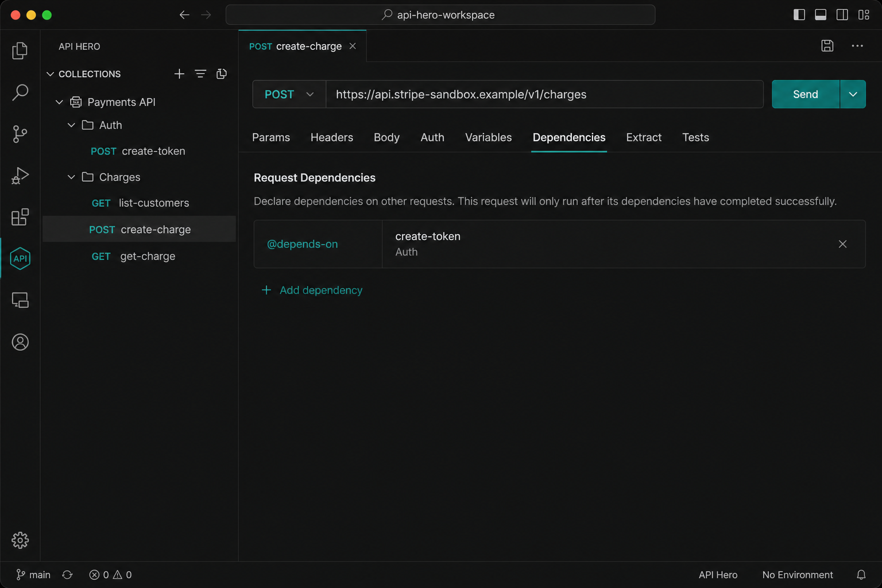
Task: Click the api-hero-workspace search bar
Action: coord(440,15)
